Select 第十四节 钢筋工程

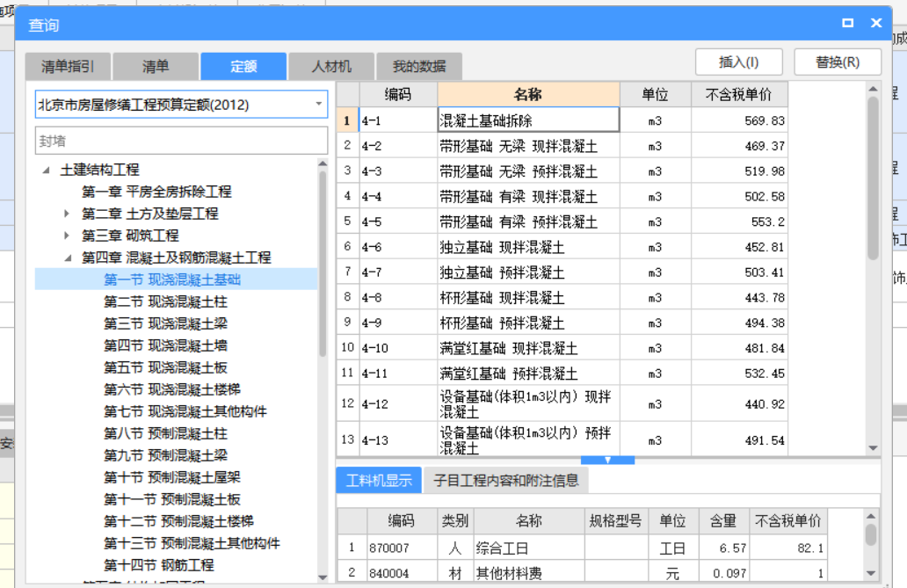click(158, 565)
